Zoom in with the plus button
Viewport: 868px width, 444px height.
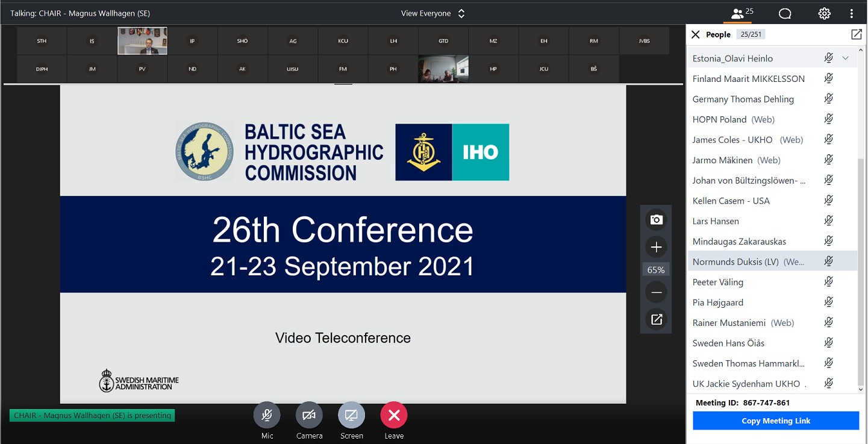[657, 247]
